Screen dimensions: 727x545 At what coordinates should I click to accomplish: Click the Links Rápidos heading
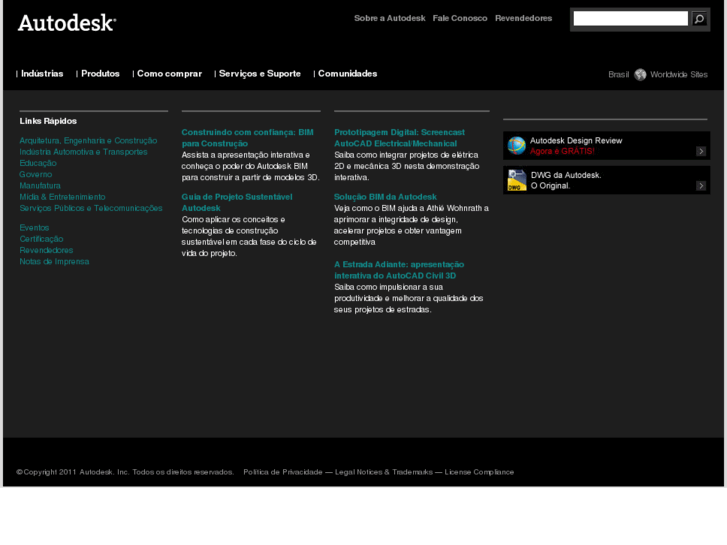click(48, 121)
